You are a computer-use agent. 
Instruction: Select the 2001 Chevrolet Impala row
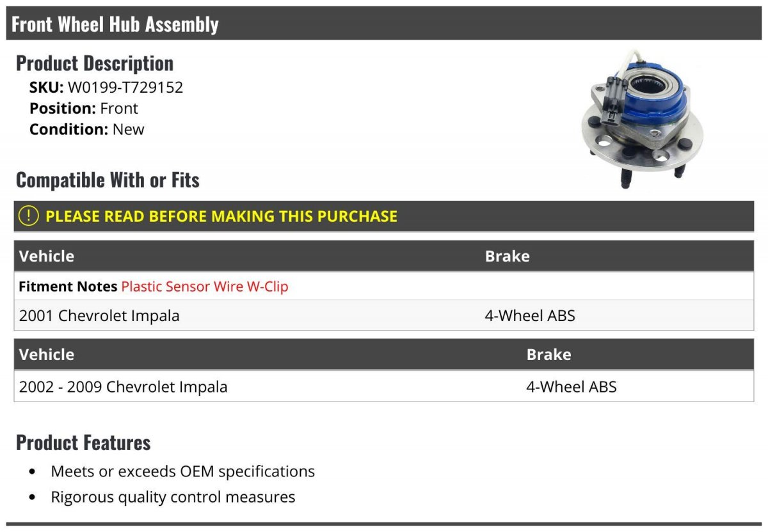point(384,315)
